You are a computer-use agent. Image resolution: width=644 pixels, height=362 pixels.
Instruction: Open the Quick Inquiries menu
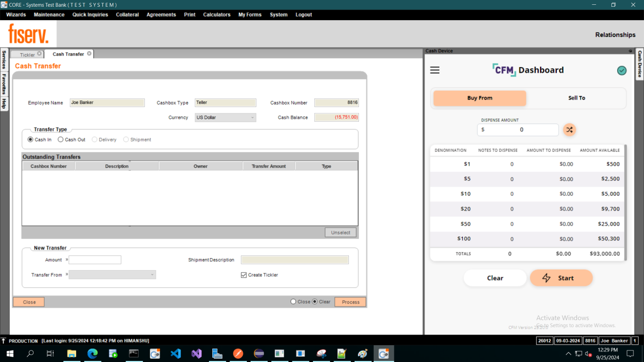[90, 15]
